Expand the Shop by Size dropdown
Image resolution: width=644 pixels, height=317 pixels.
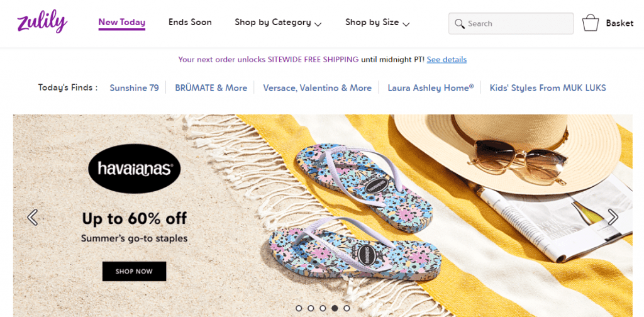(377, 23)
